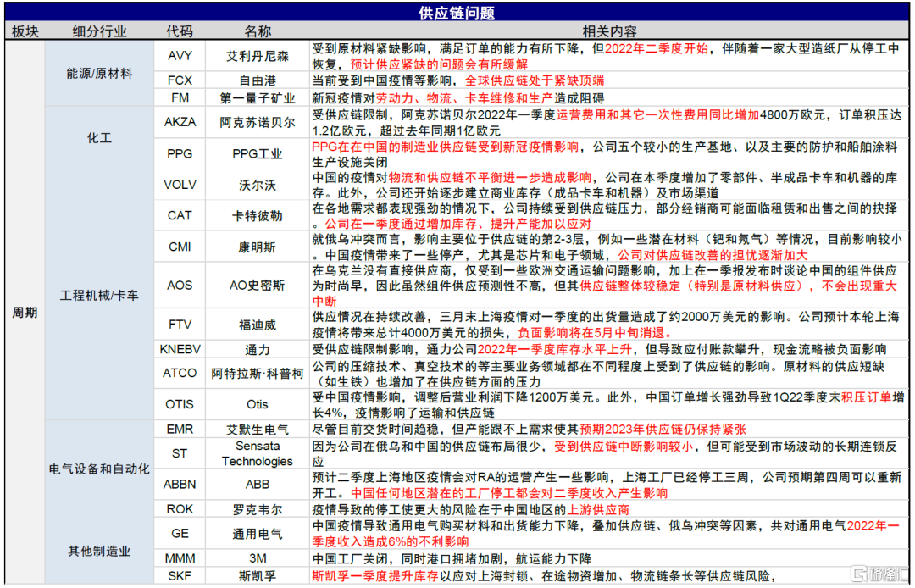Click company name 福迪威

(x=258, y=325)
